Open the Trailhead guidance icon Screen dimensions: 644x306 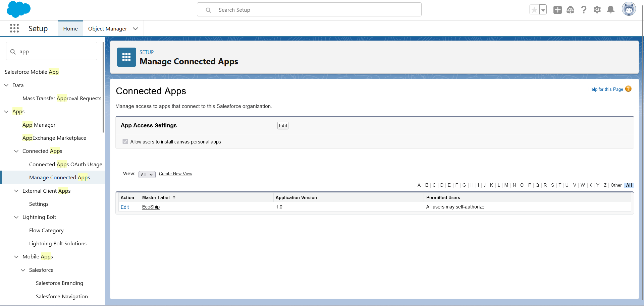point(570,10)
